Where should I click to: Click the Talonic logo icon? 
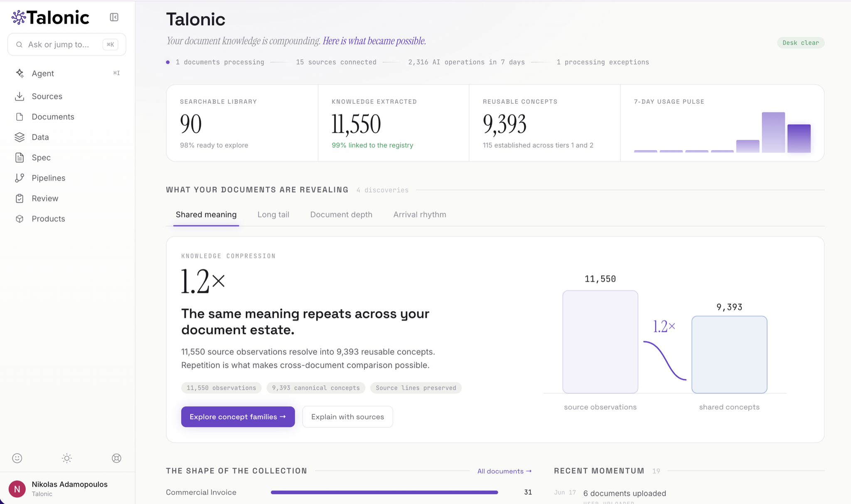19,17
